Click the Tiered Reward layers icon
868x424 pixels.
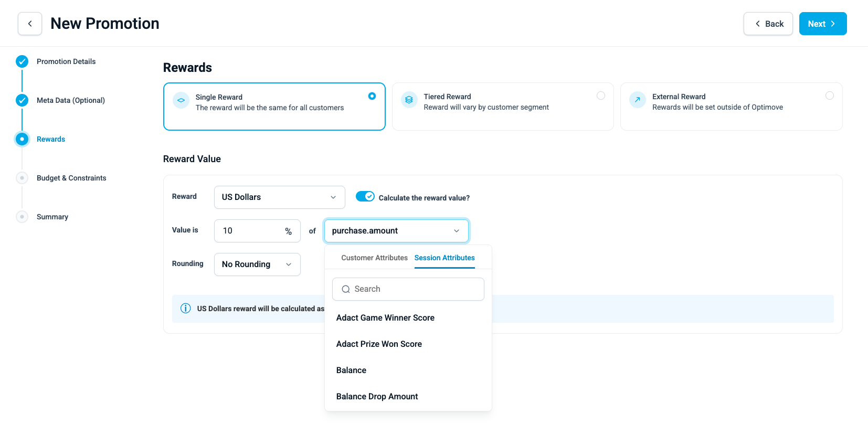409,100
